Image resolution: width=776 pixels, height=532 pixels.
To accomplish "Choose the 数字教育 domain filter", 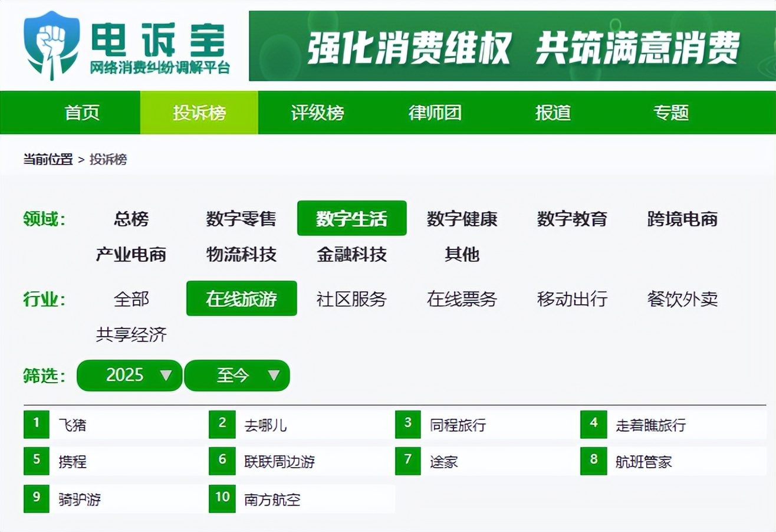I will (x=573, y=219).
